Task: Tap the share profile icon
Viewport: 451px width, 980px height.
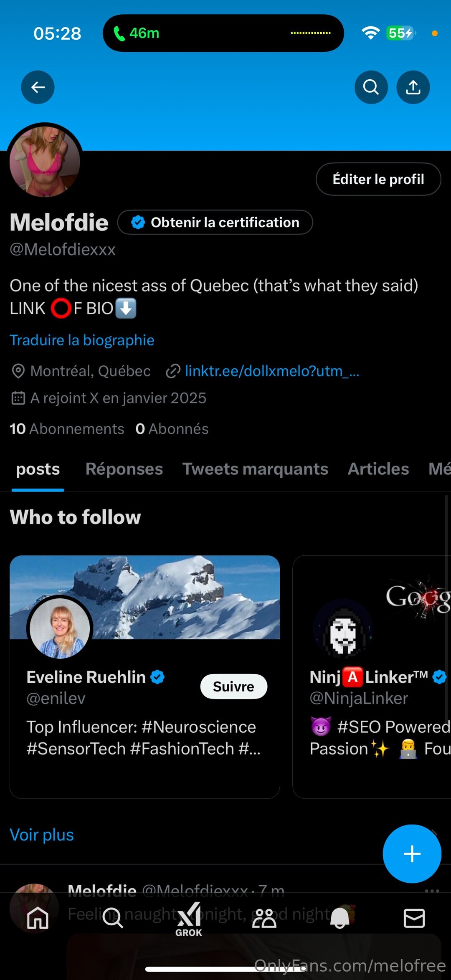Action: pos(413,87)
